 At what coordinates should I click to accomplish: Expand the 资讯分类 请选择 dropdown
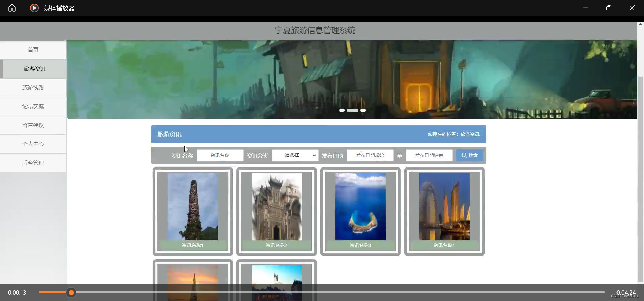point(295,155)
